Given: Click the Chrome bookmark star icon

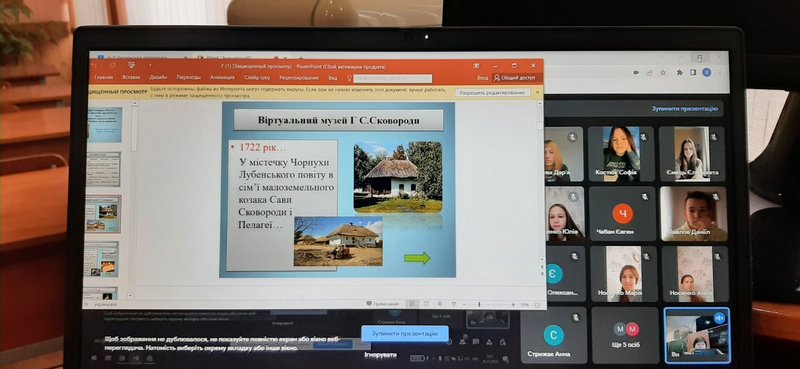Looking at the screenshot, I should (x=663, y=72).
